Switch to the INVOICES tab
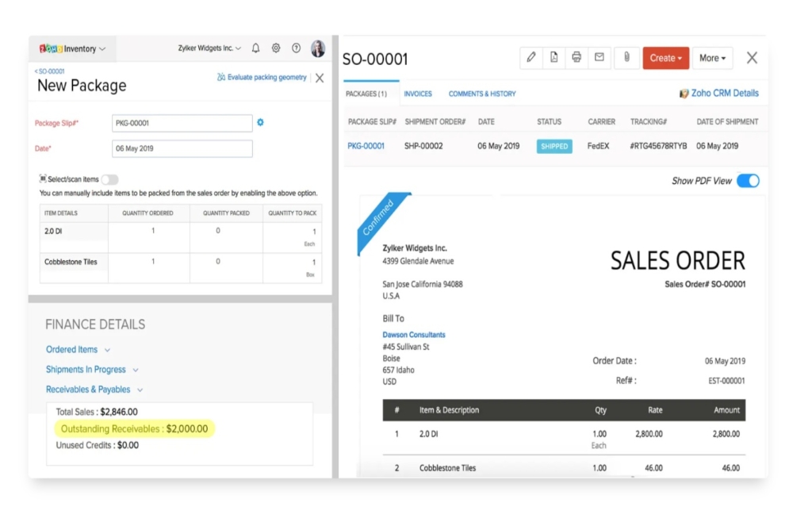The width and height of the screenshot is (812, 522). (x=419, y=93)
